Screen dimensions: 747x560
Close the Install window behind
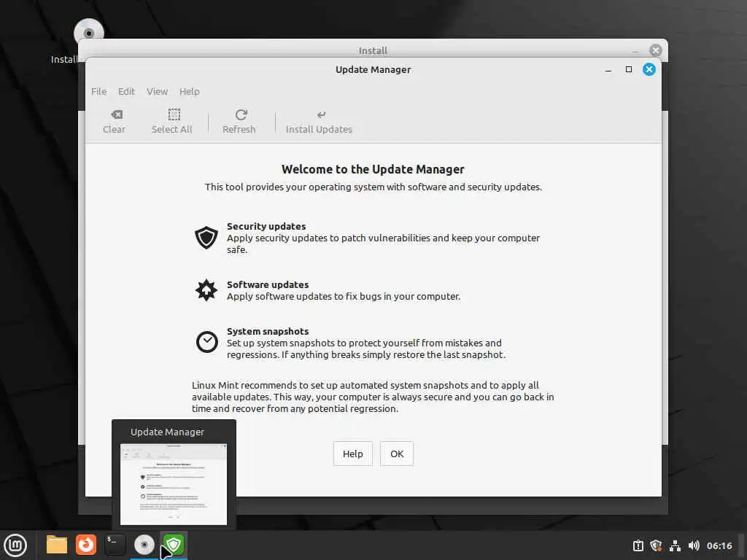pos(656,50)
